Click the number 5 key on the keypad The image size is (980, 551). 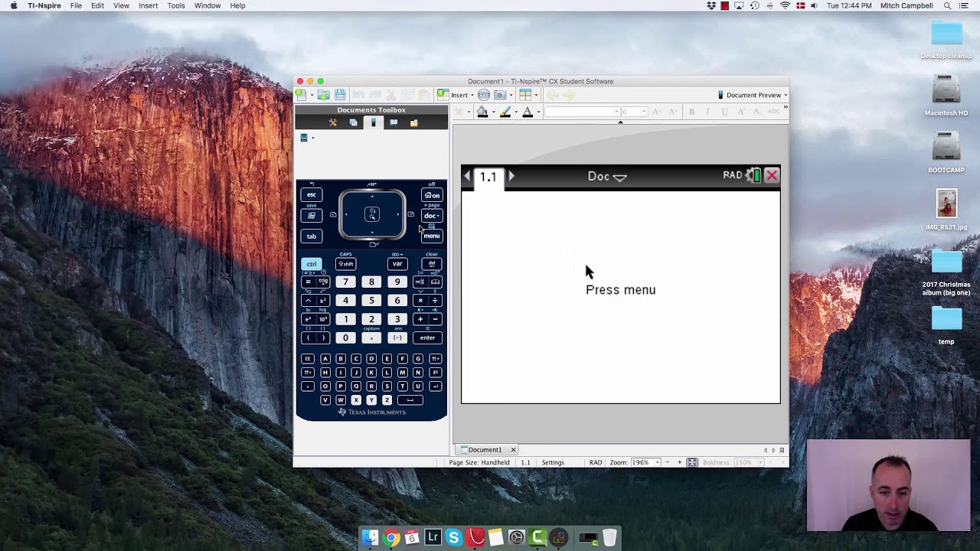tap(371, 301)
